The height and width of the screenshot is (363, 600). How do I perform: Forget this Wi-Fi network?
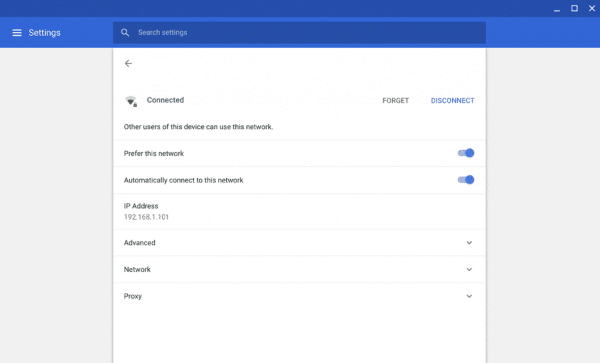click(396, 101)
